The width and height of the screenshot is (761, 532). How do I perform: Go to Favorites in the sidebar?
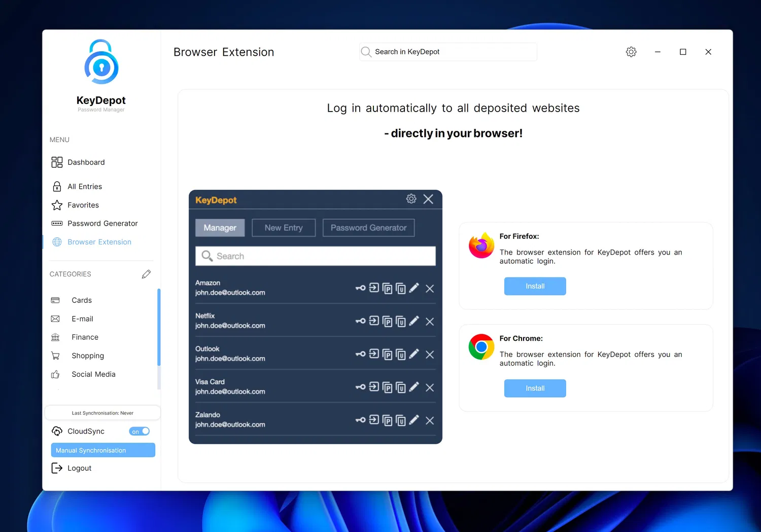(76, 205)
